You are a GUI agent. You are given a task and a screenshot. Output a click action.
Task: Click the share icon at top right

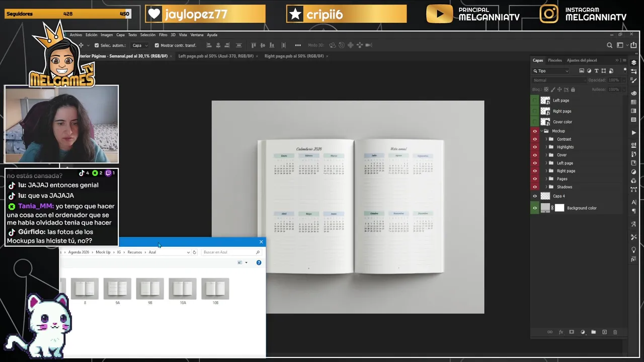click(x=633, y=45)
